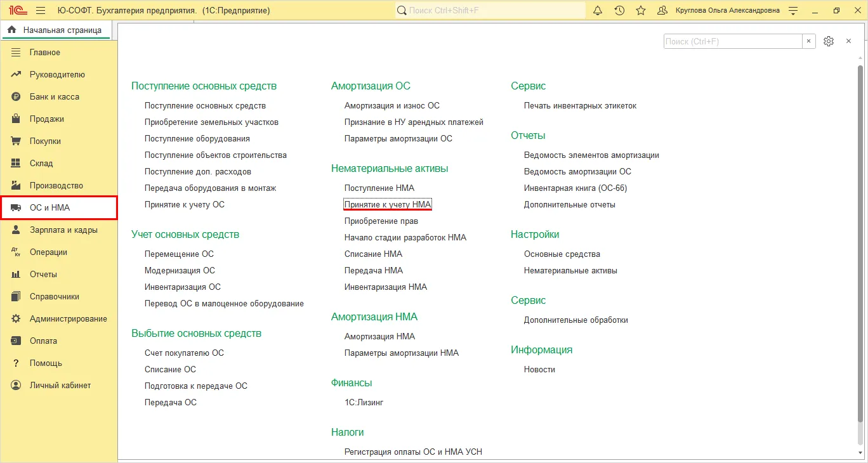Open Приобретение земельных участков
The image size is (868, 463).
tap(211, 122)
